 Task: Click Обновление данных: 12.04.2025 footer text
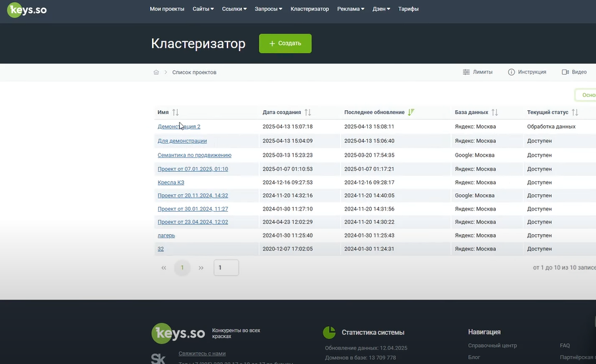pyautogui.click(x=366, y=348)
